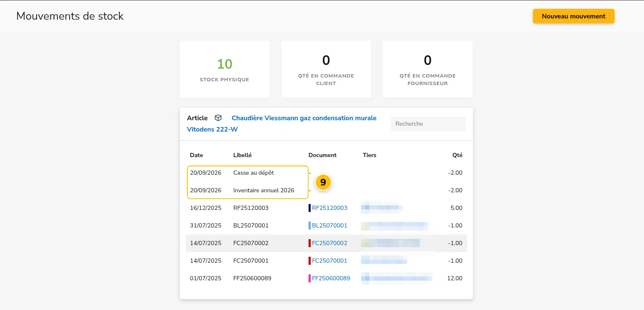The image size is (644, 310).
Task: Click the date 31/07/2025
Action: (x=205, y=225)
